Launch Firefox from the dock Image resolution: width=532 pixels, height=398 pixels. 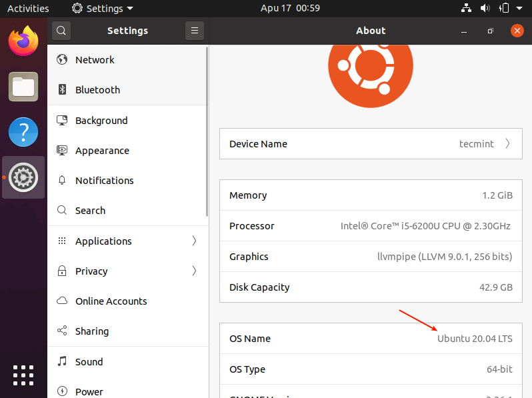tap(23, 41)
